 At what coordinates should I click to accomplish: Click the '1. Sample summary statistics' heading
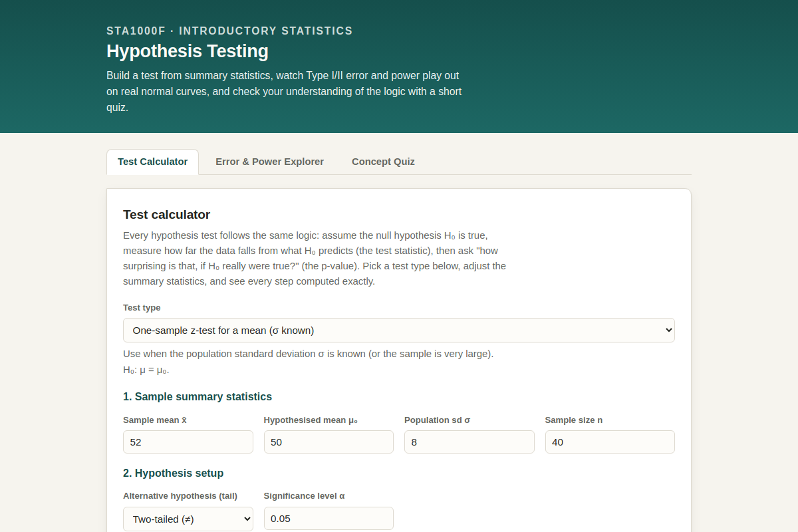(x=198, y=396)
